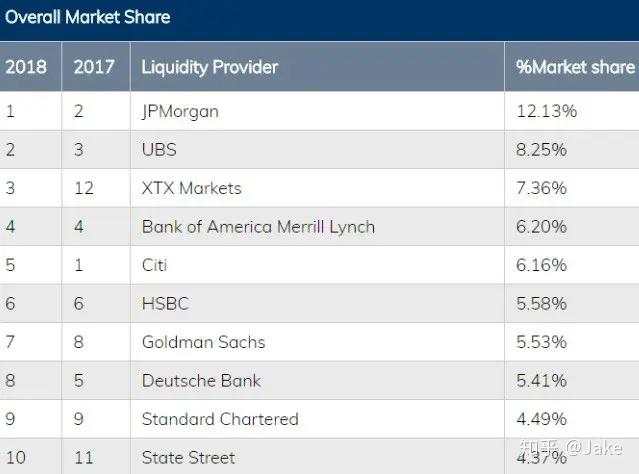Image resolution: width=639 pixels, height=474 pixels.
Task: Click the 2017 column header
Action: pos(94,67)
